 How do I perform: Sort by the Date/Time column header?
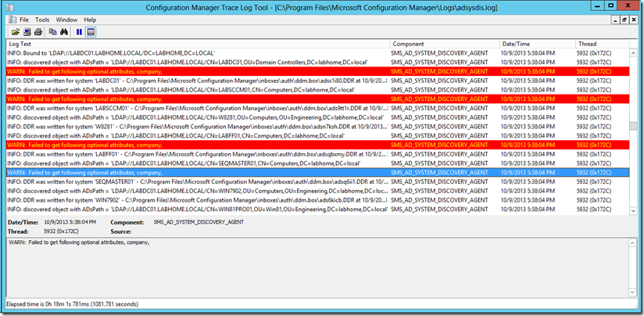pyautogui.click(x=537, y=44)
